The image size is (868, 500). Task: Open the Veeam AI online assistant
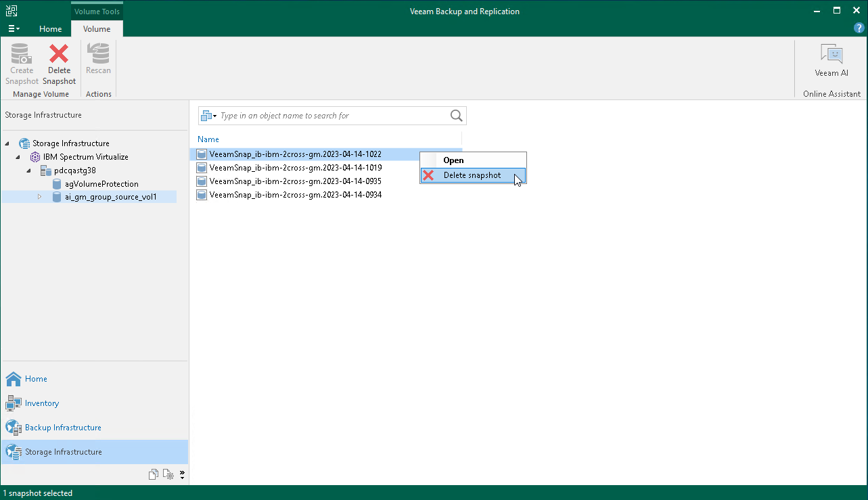831,61
